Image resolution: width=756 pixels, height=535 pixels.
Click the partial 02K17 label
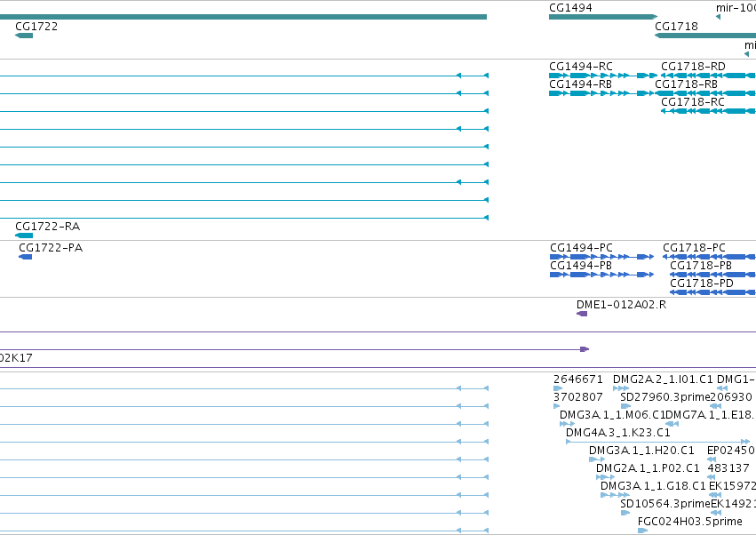point(16,358)
